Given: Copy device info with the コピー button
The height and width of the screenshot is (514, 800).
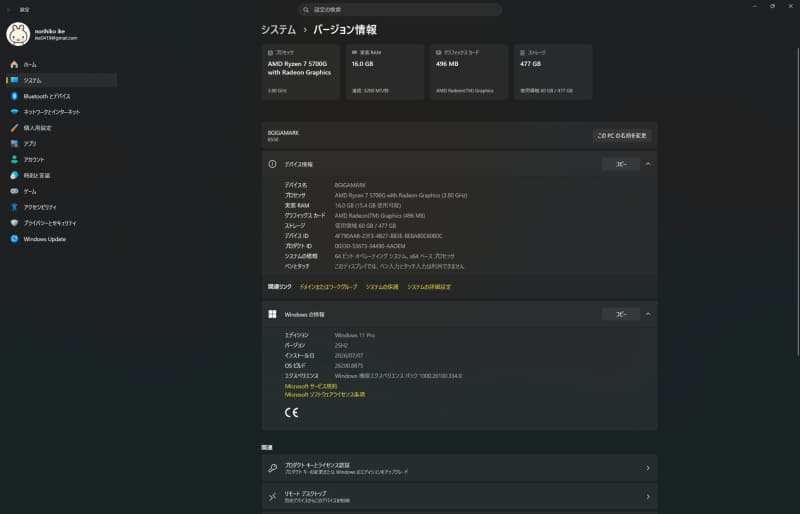Looking at the screenshot, I should [x=621, y=164].
